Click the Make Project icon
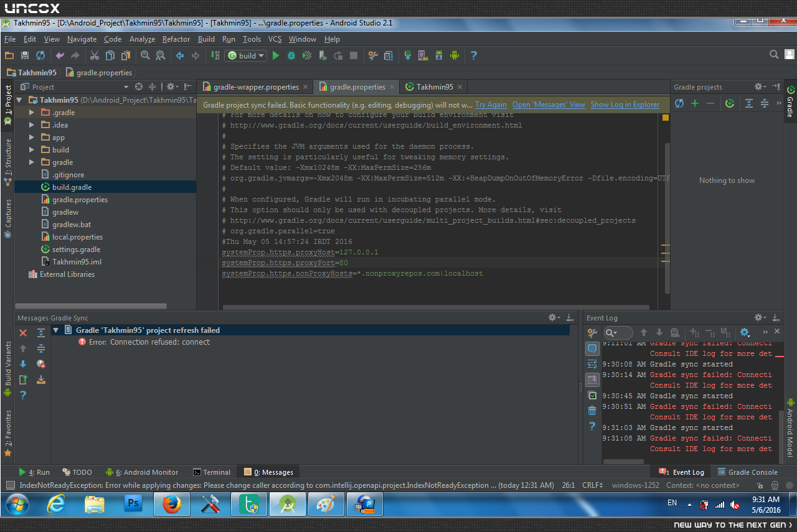Image resolution: width=797 pixels, height=532 pixels. pyautogui.click(x=215, y=55)
